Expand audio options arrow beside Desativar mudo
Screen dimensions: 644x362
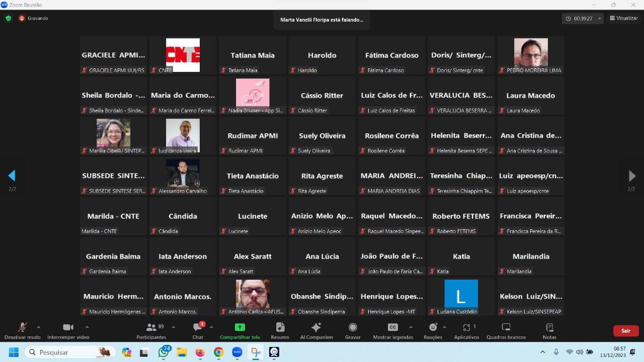point(39,327)
